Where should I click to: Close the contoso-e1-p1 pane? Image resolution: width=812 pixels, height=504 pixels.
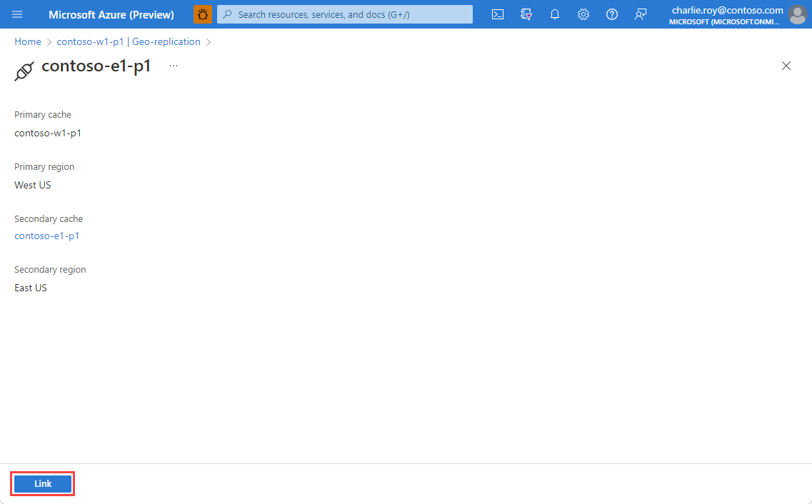pyautogui.click(x=786, y=66)
